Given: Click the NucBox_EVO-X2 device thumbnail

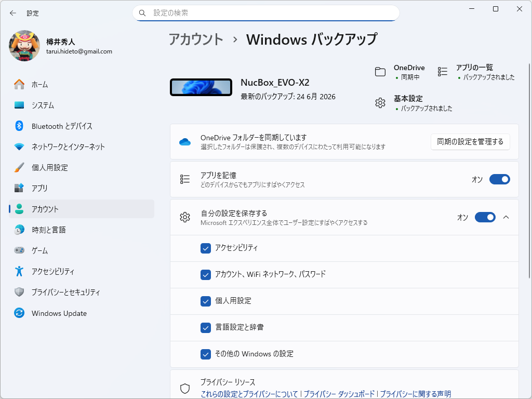Looking at the screenshot, I should click(201, 87).
